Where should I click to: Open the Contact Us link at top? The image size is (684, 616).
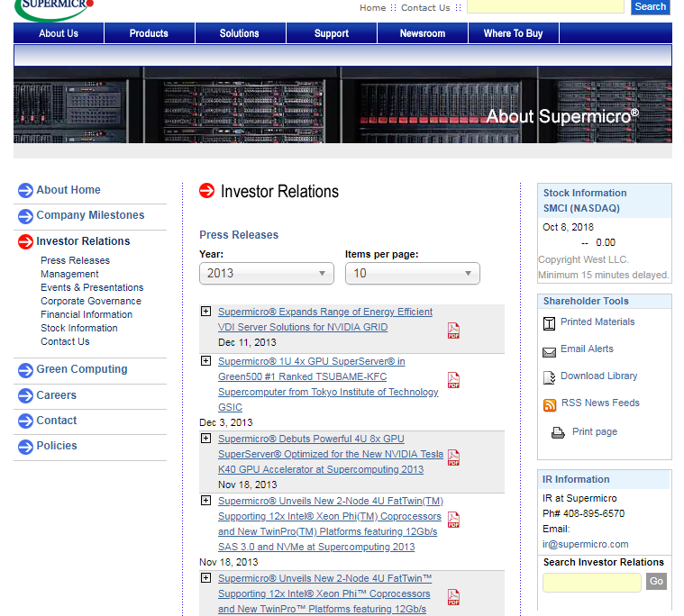[425, 8]
